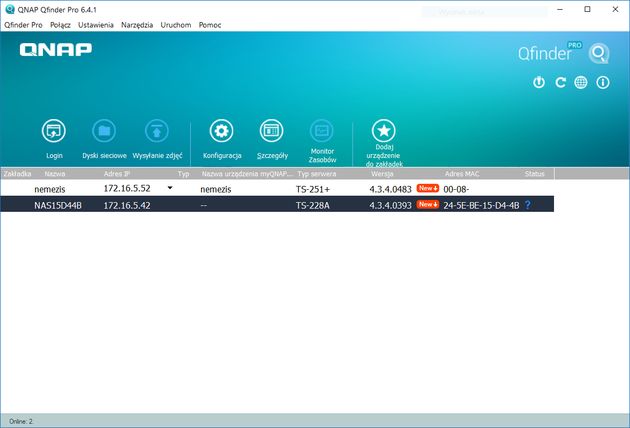Click Qfinder Pro title bar app icon
This screenshot has height=428, width=630.
(10, 9)
